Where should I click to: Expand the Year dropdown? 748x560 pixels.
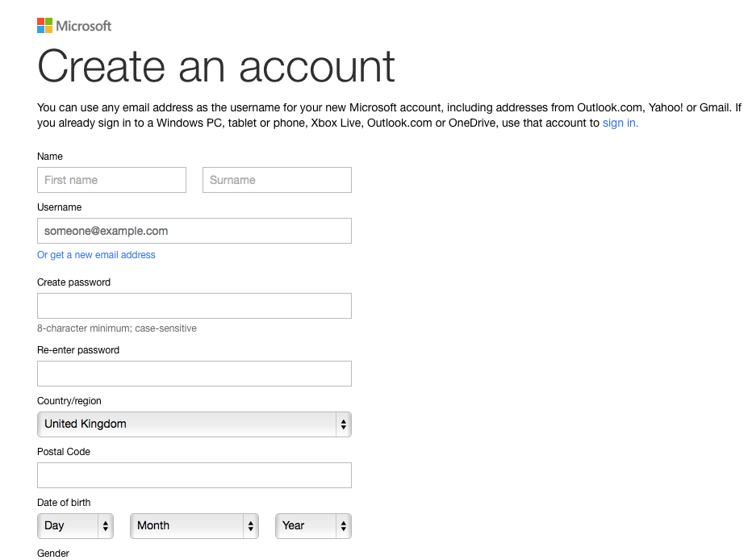tap(313, 526)
